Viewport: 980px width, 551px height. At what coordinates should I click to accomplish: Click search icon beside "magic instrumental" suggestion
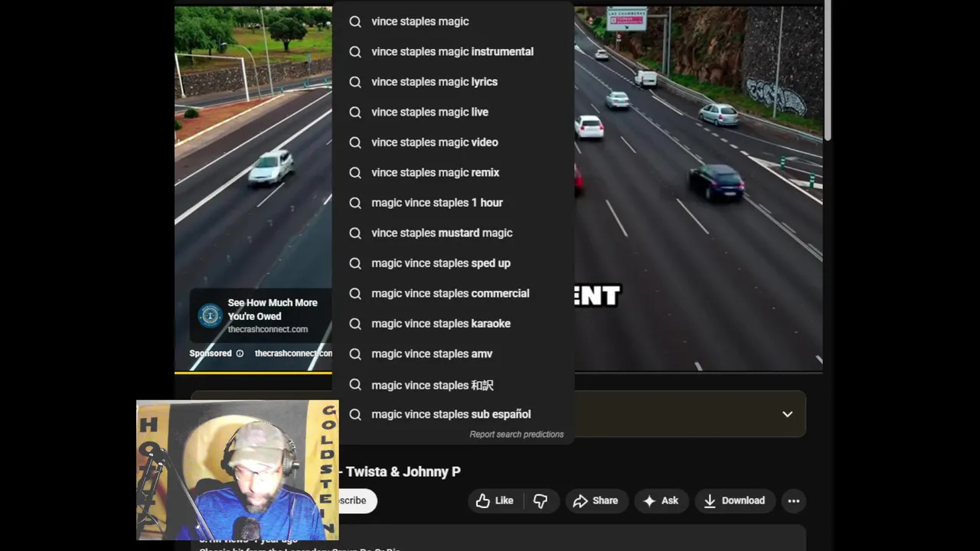[x=355, y=51]
